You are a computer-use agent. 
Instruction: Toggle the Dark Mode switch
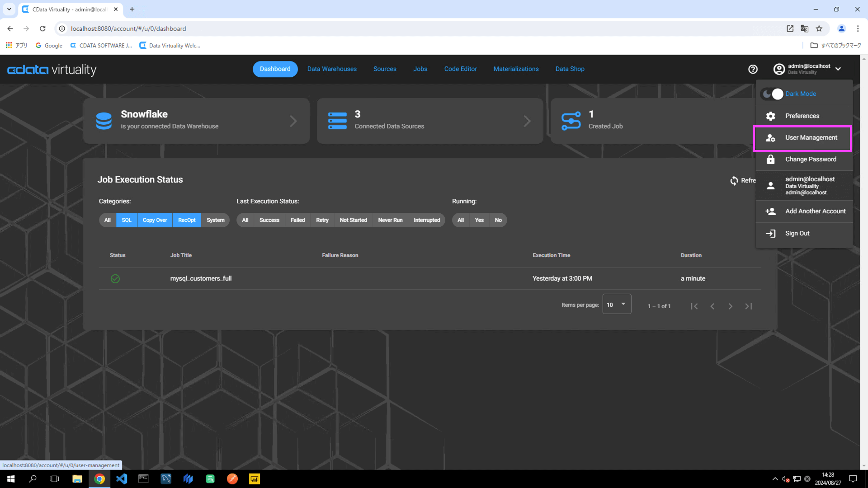click(x=773, y=94)
